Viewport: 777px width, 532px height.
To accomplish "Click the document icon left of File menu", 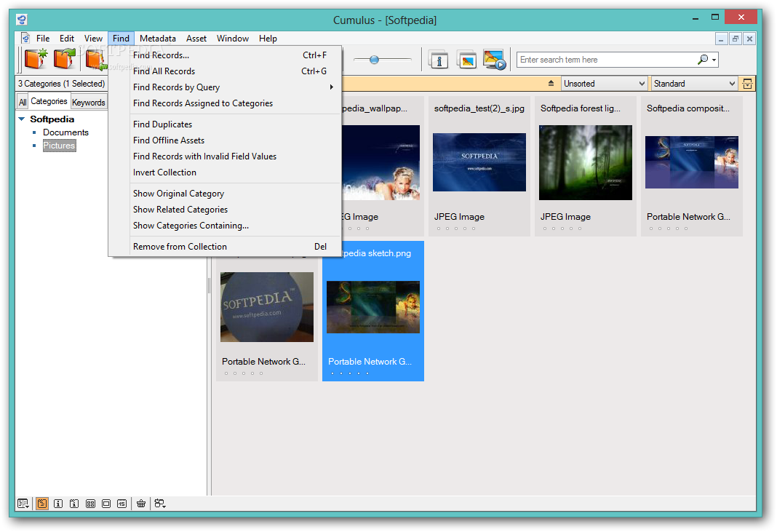I will [25, 38].
